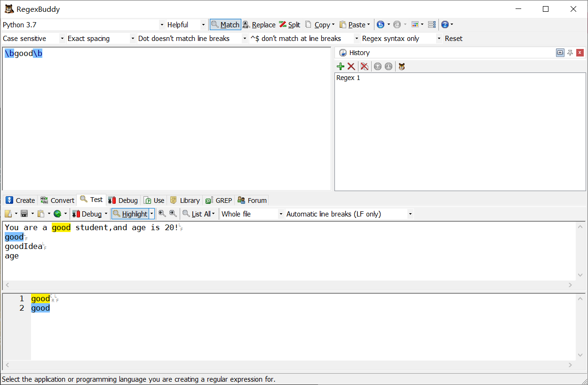The height and width of the screenshot is (385, 588).
Task: Click the green globe icon in the Test toolbar
Action: pos(57,214)
